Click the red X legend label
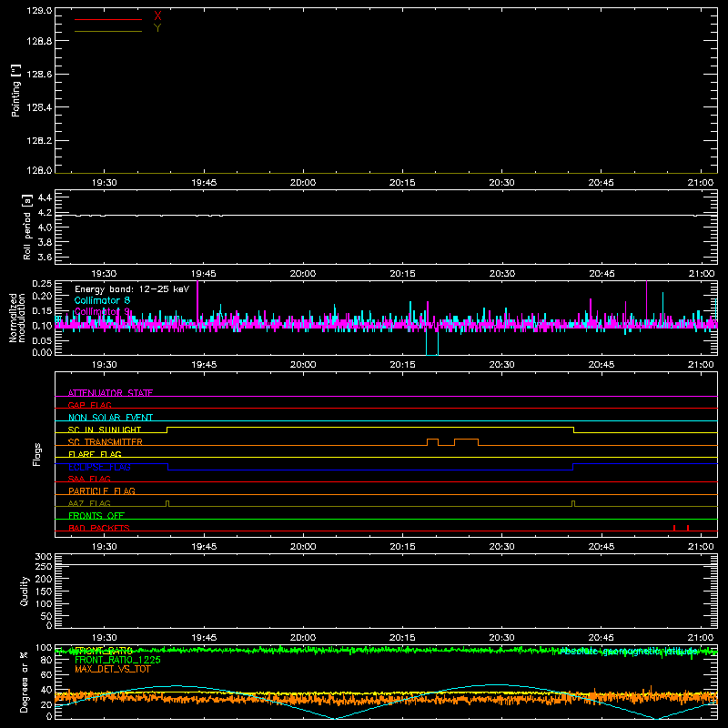Image resolution: width=728 pixels, height=728 pixels. click(157, 16)
